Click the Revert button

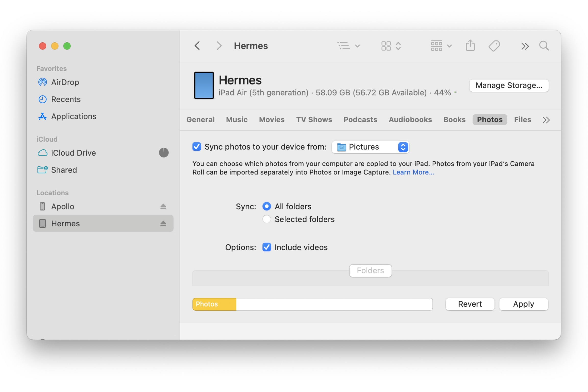click(x=470, y=304)
